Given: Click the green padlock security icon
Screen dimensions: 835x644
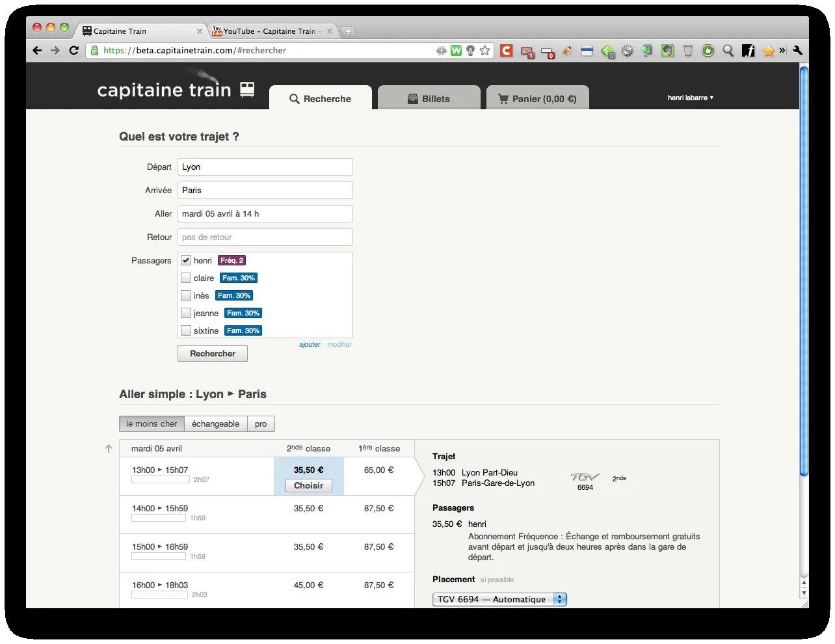Looking at the screenshot, I should tap(94, 50).
